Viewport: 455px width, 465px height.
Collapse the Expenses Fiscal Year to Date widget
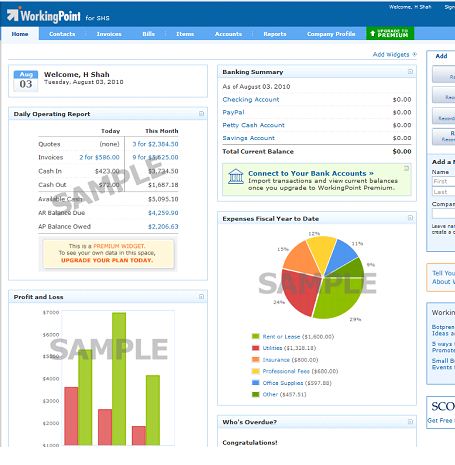[410, 218]
